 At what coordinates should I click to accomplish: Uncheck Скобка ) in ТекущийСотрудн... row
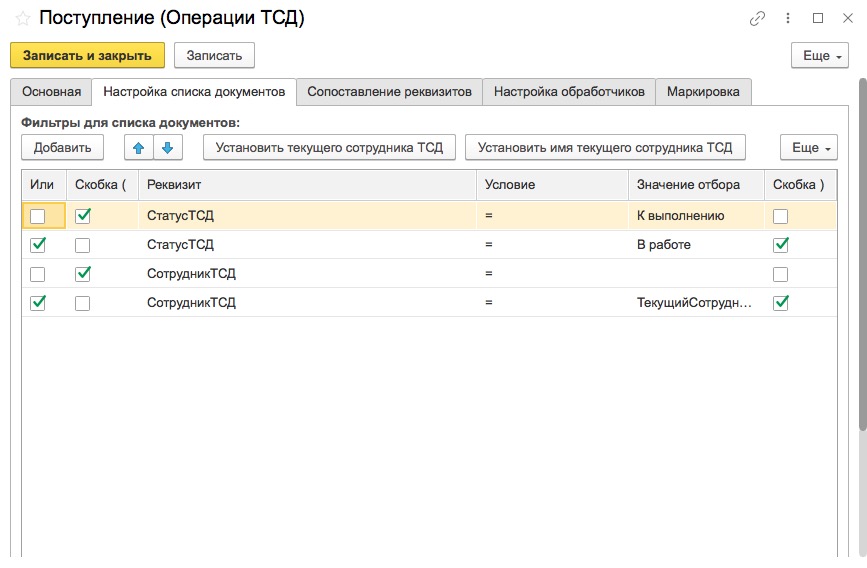[x=780, y=303]
